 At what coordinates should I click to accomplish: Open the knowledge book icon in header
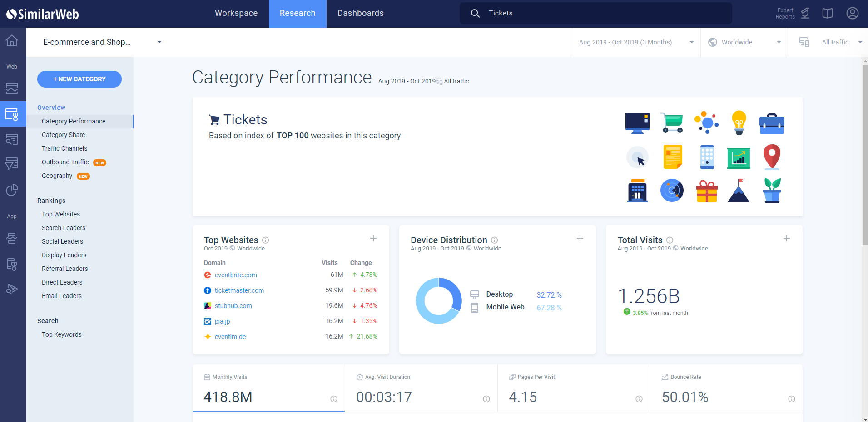coord(828,13)
